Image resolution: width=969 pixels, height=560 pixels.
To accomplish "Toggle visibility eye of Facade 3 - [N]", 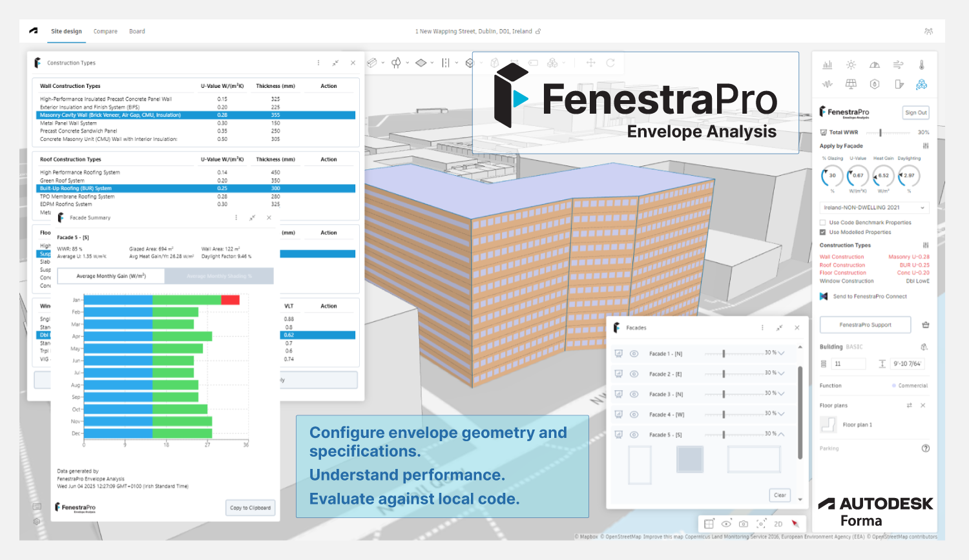I will pos(634,394).
